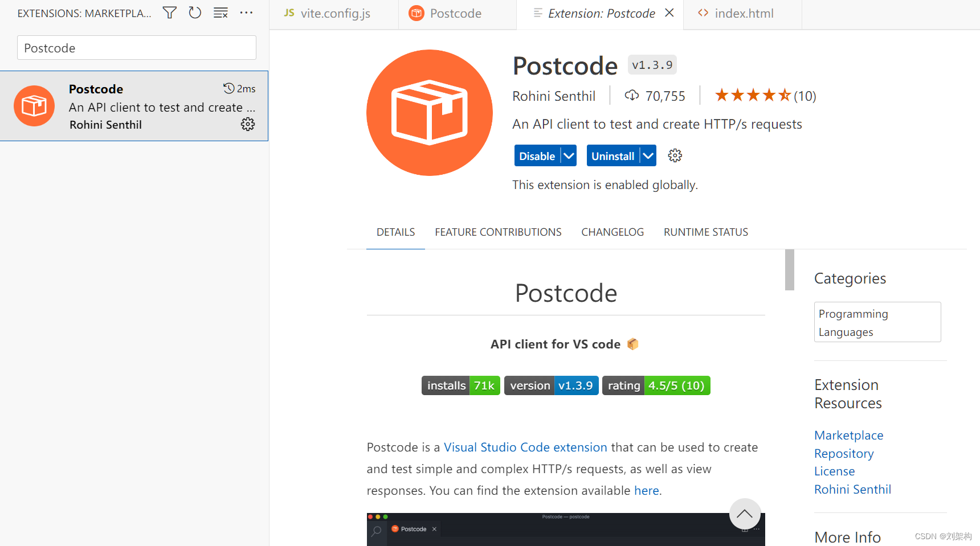The height and width of the screenshot is (546, 980).
Task: Click the Programming Languages category tag
Action: coord(877,322)
